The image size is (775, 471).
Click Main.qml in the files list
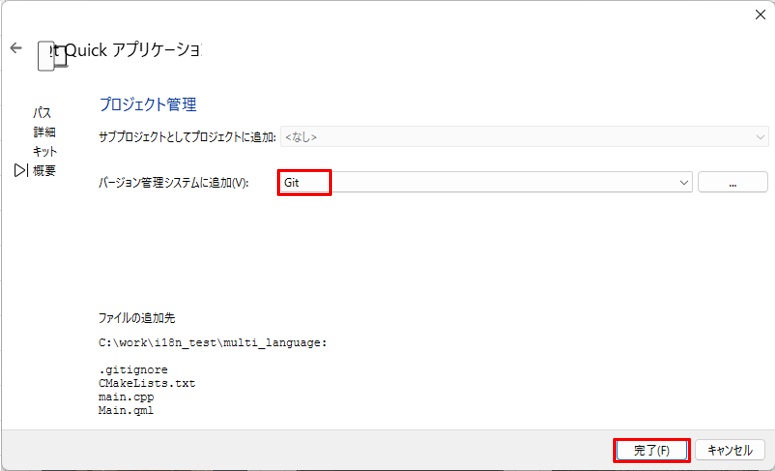126,410
